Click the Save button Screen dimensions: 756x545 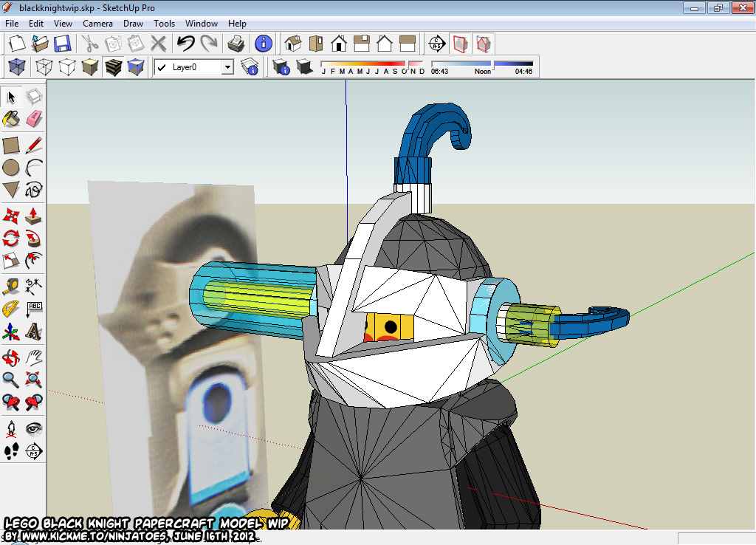point(62,44)
